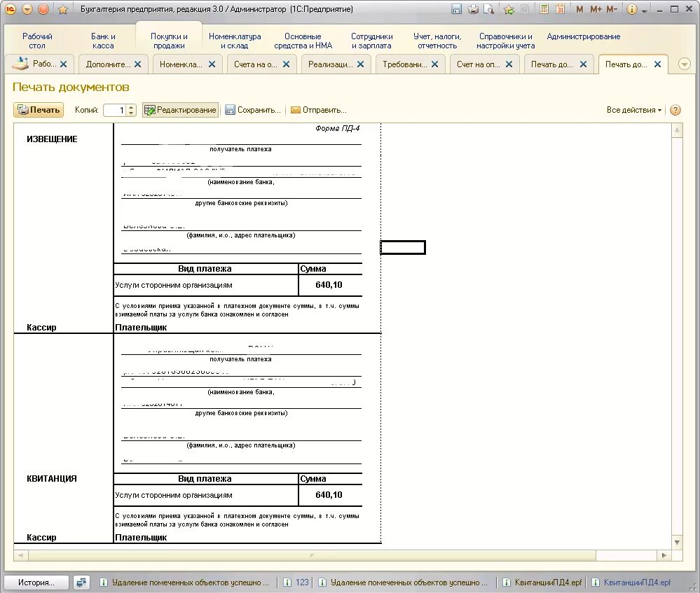
Task: Focus the Копий number field
Action: pyautogui.click(x=115, y=110)
